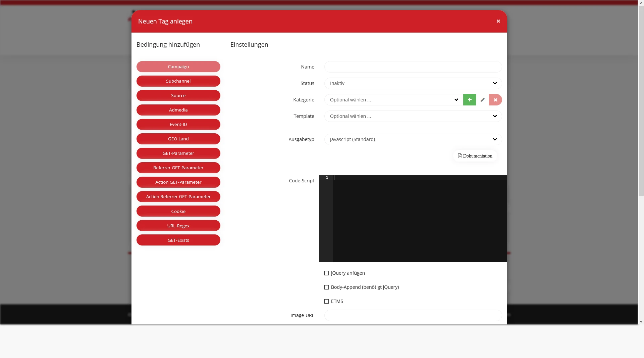644x358 pixels.
Task: Add the URL-Regex condition
Action: [178, 226]
